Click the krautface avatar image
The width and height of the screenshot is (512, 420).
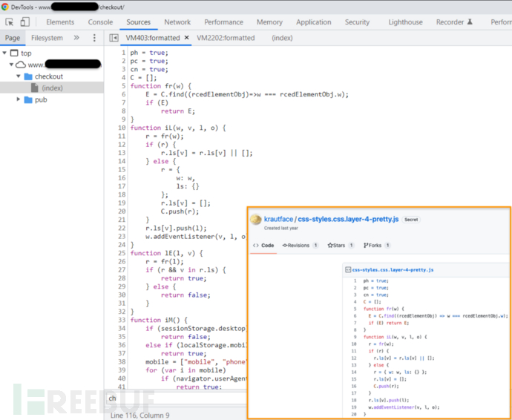256,220
